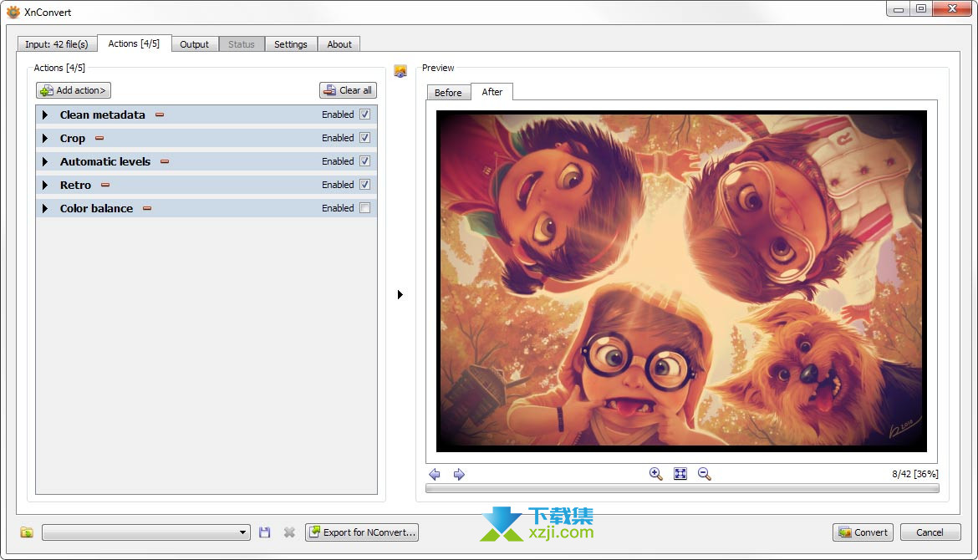This screenshot has height=560, width=978.
Task: Open the Output tab
Action: (195, 44)
